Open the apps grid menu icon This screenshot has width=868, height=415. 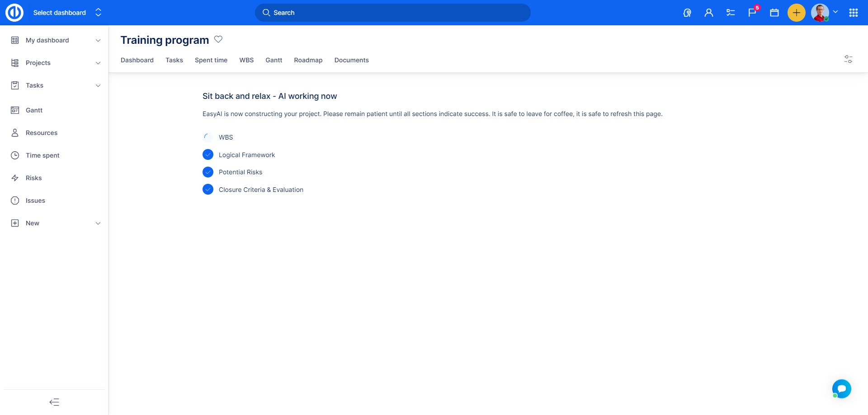853,13
